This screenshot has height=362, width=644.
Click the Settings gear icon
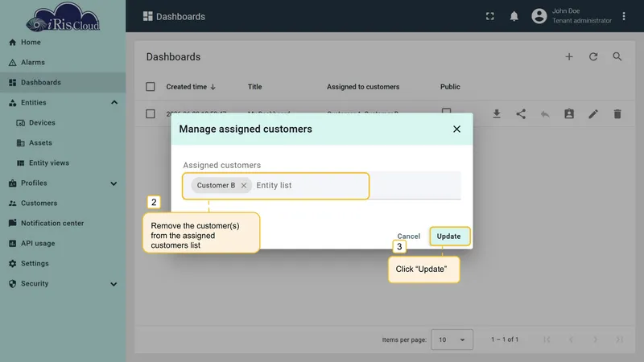click(12, 264)
